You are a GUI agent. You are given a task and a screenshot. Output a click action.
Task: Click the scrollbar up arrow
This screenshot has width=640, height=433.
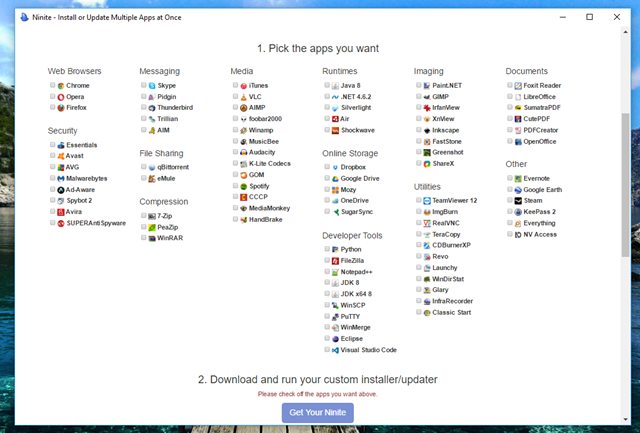coord(625,32)
